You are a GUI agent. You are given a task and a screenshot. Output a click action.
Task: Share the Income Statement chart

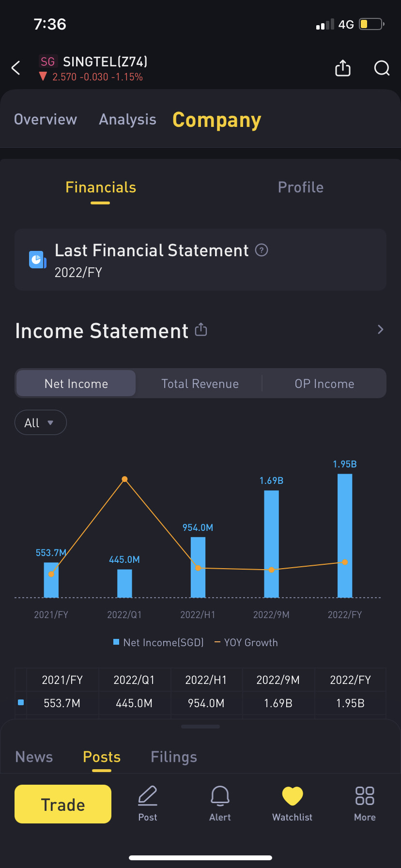pyautogui.click(x=201, y=330)
